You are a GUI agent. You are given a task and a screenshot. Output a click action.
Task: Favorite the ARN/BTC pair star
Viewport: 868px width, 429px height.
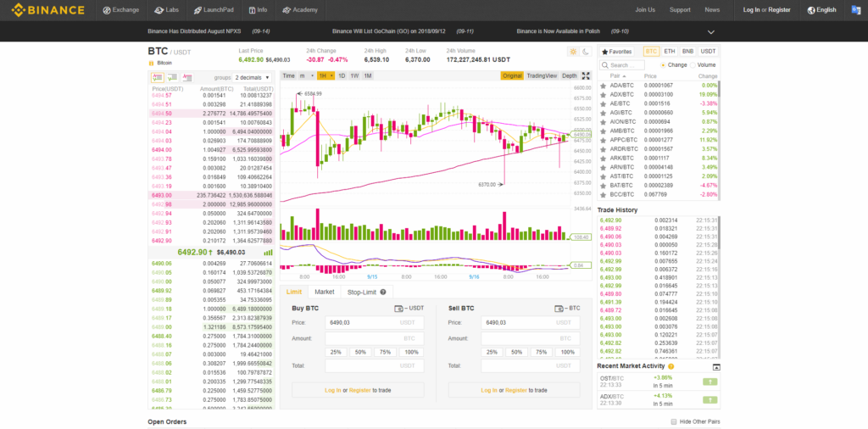click(x=603, y=167)
